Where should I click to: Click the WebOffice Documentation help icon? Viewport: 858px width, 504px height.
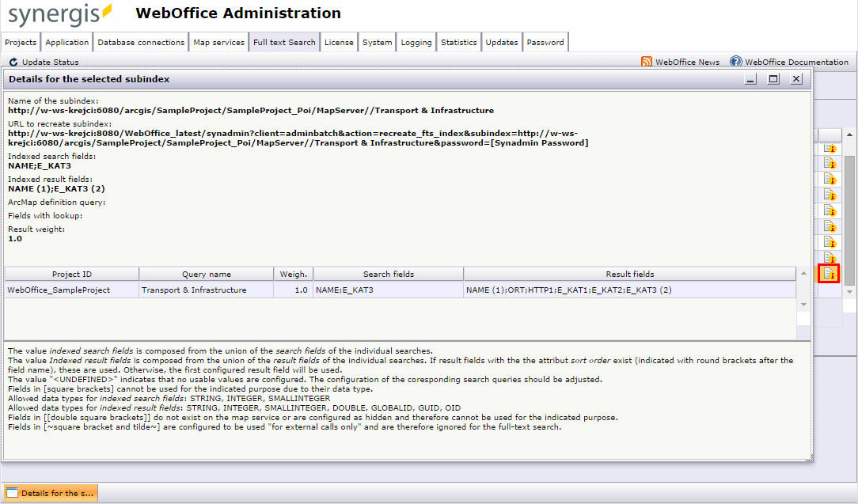tap(735, 62)
